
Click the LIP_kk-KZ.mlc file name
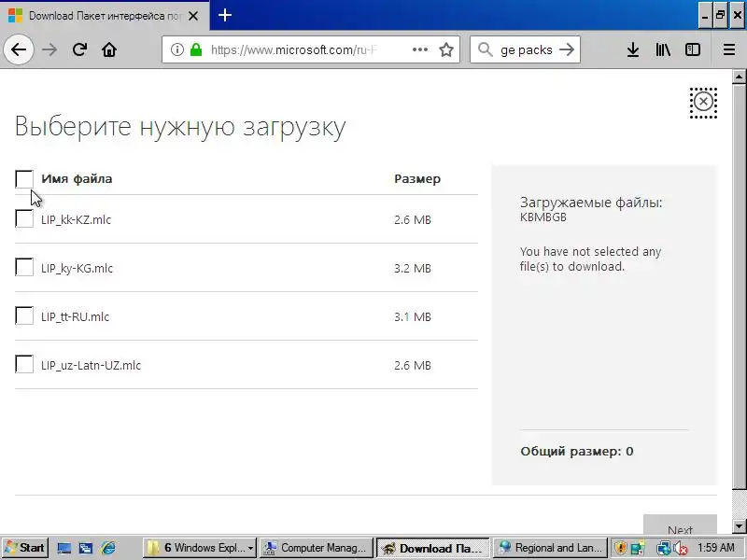coord(77,219)
